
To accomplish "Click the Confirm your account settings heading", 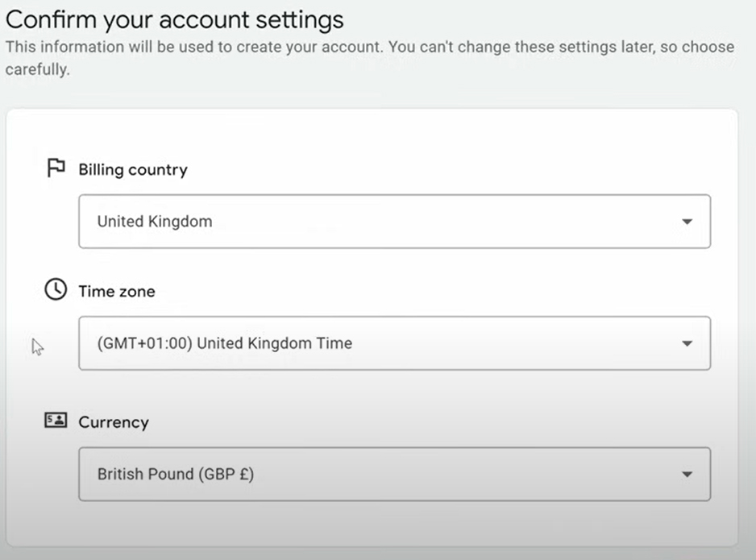I will coord(175,20).
